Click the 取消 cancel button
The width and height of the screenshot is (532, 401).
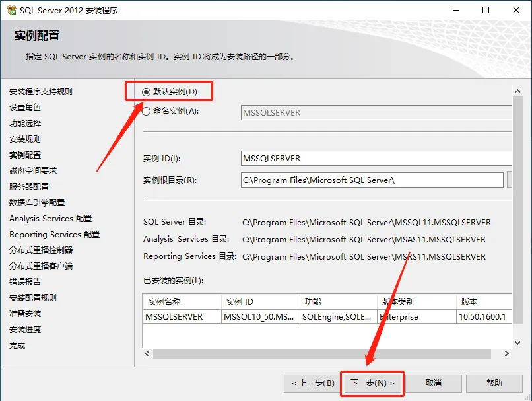pyautogui.click(x=433, y=384)
